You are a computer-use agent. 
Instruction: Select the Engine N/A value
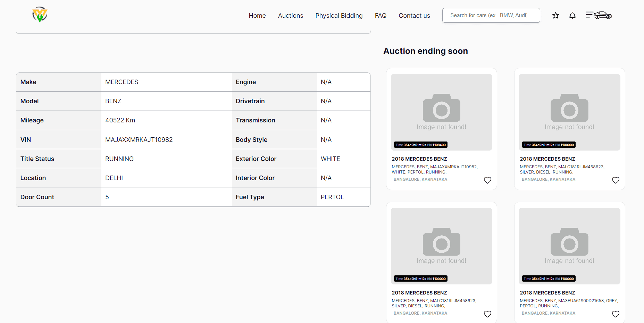point(326,82)
